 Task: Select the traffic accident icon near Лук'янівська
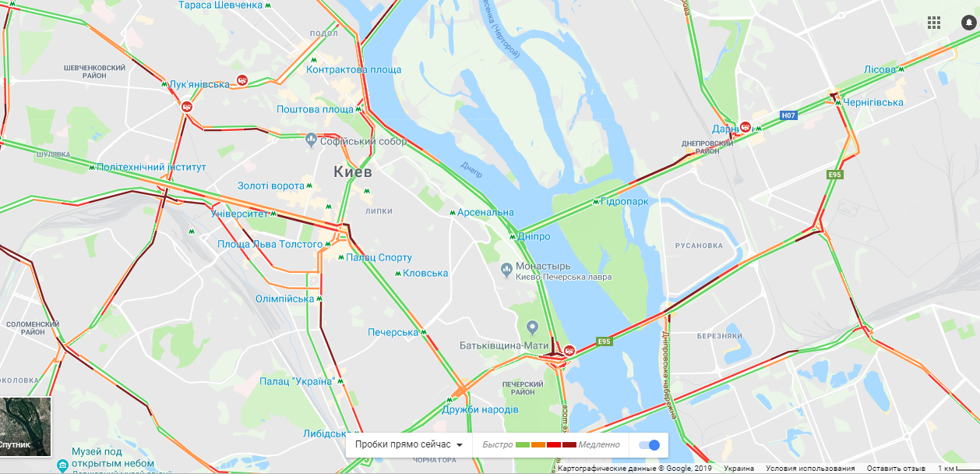coord(242,80)
